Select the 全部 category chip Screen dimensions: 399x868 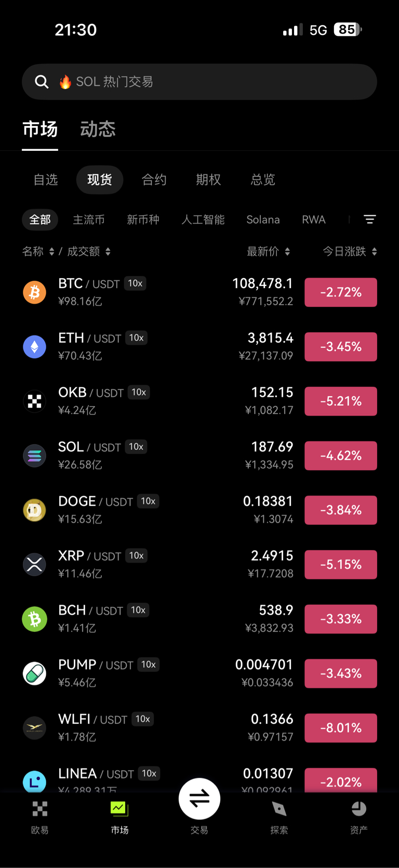[x=40, y=219]
